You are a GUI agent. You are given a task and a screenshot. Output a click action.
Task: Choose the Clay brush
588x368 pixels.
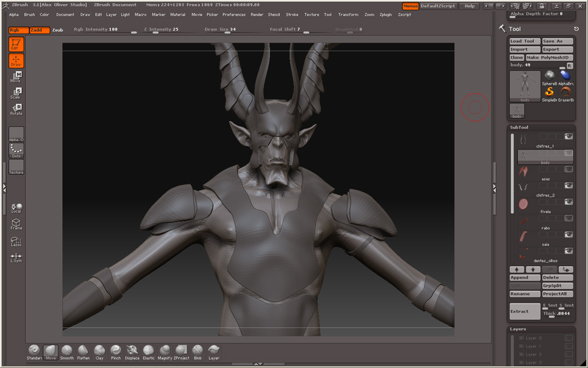tap(99, 352)
